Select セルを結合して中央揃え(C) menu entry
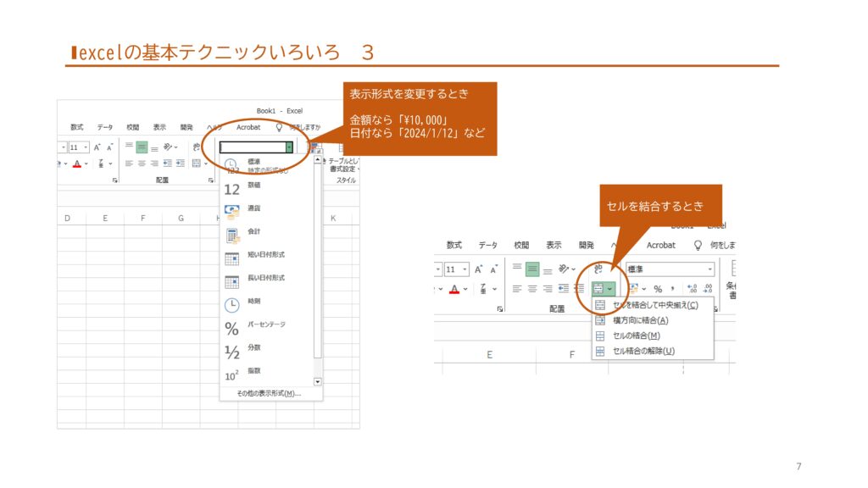Viewport: 868px width, 488px height. point(654,305)
